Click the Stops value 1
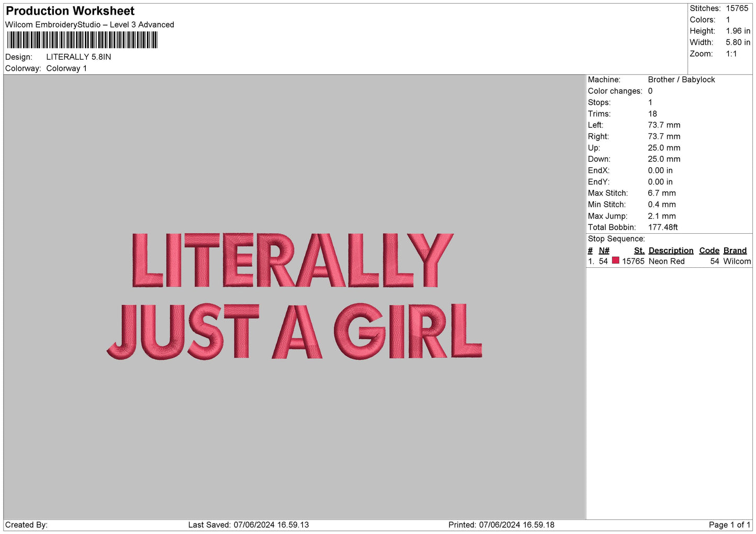The width and height of the screenshot is (756, 534). click(x=650, y=103)
